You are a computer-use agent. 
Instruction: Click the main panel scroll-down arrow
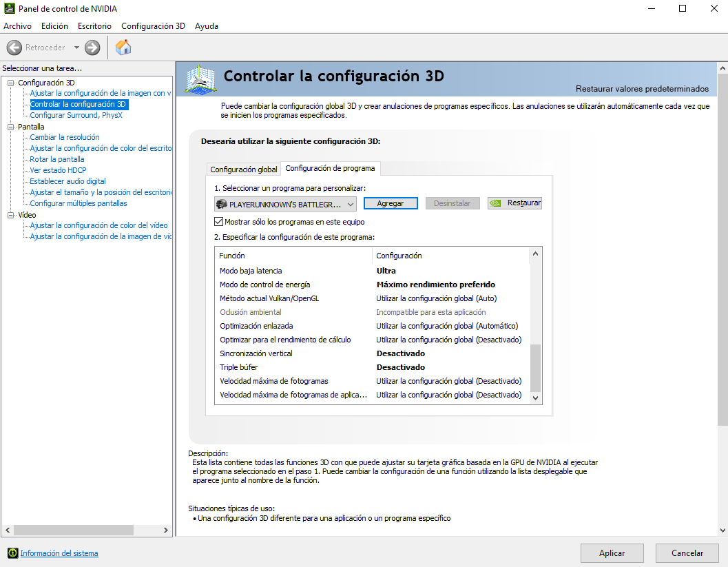coord(722,530)
